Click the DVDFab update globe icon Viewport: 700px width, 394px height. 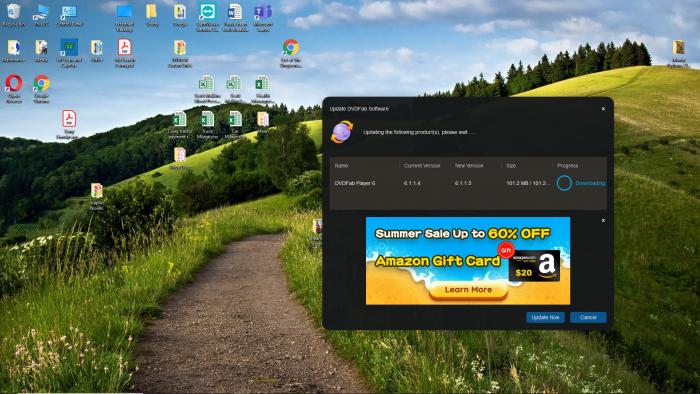(x=342, y=132)
